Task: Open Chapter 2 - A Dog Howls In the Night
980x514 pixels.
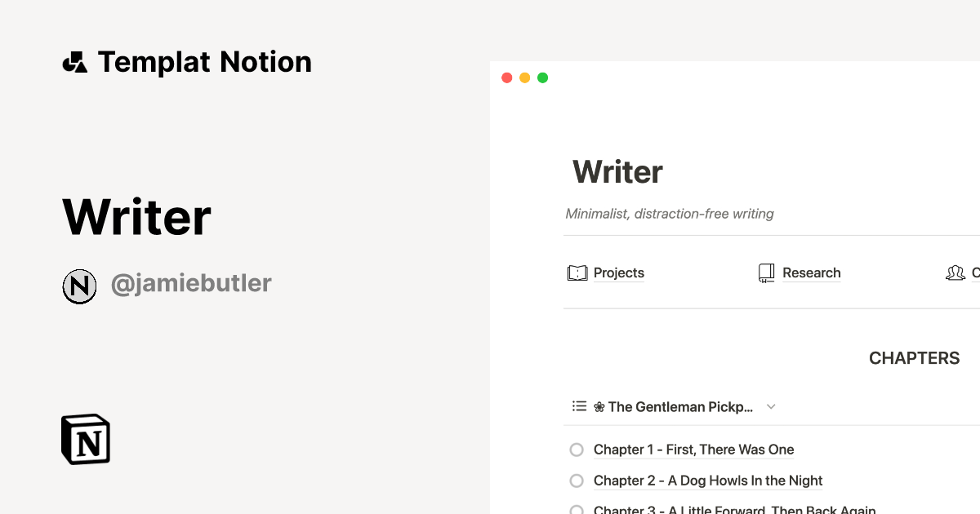Action: click(708, 481)
